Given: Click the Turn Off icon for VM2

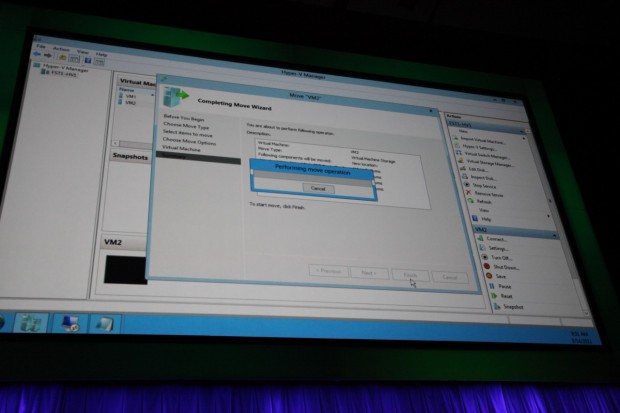Looking at the screenshot, I should click(485, 257).
